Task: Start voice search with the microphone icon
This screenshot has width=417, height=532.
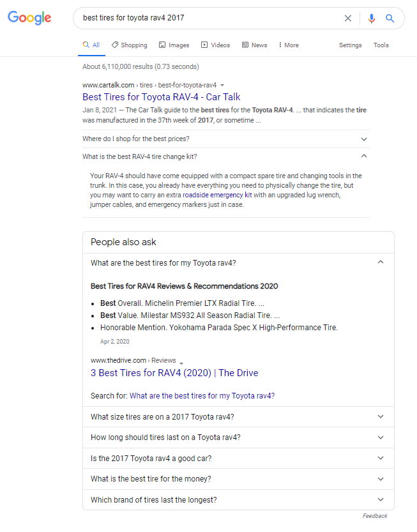Action: [x=372, y=18]
